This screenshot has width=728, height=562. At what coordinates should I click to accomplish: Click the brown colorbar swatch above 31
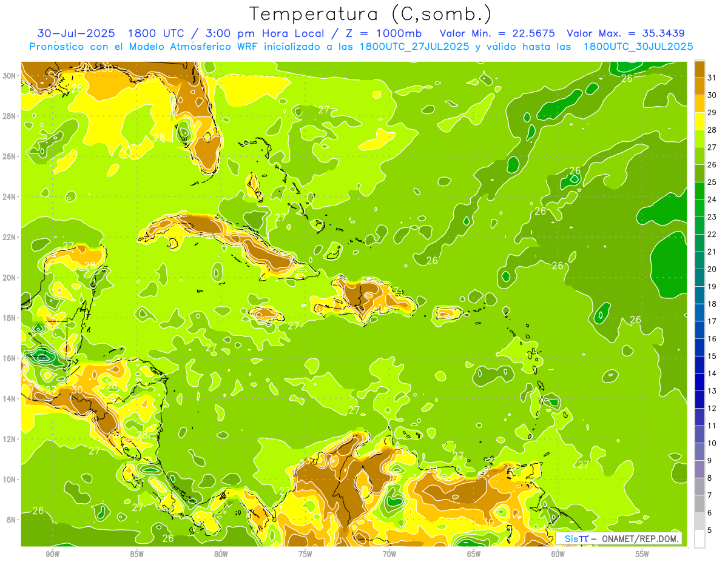click(x=699, y=69)
